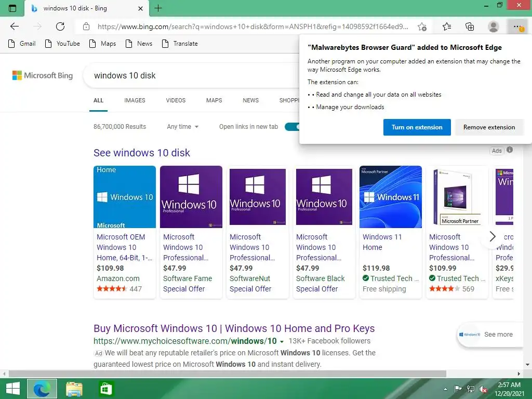This screenshot has width=532, height=399.
Task: Add this page to favorites star-plus icon
Action: pyautogui.click(x=422, y=26)
